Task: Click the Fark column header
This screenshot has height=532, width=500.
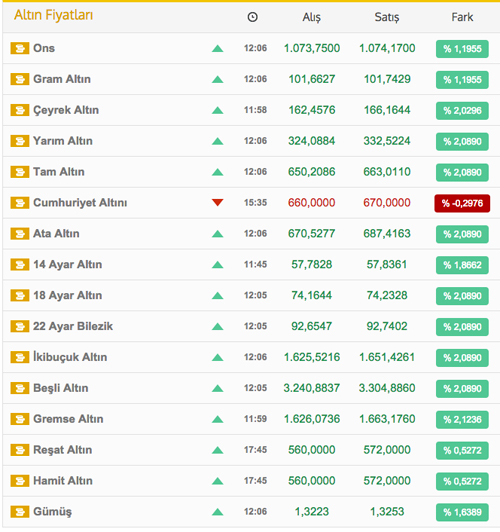Action: click(462, 17)
